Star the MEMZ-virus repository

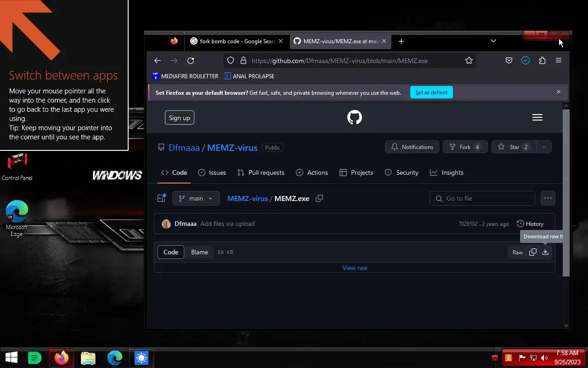pos(514,147)
